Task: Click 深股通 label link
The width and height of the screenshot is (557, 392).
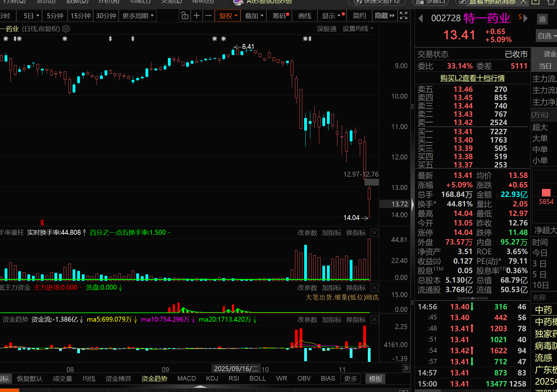Action: 327,29
